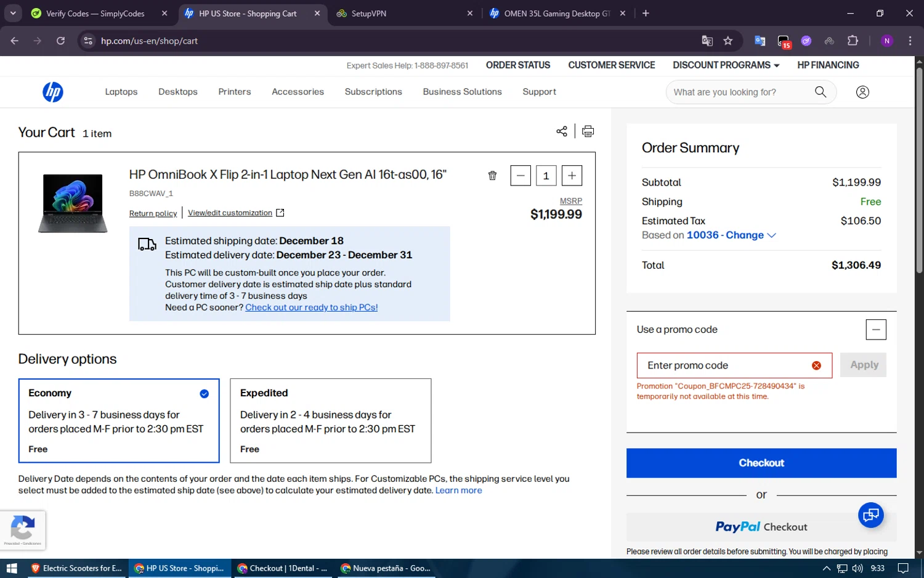Open the Laptops menu
This screenshot has height=578, width=924.
pos(121,92)
